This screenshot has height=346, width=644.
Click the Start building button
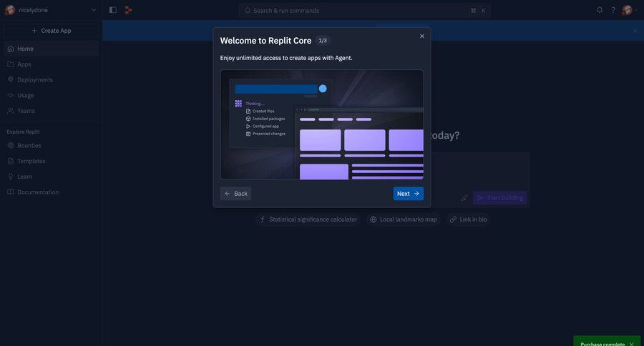(x=500, y=198)
